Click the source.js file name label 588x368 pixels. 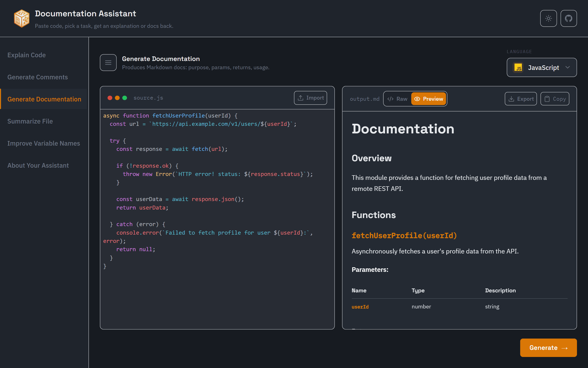click(148, 98)
